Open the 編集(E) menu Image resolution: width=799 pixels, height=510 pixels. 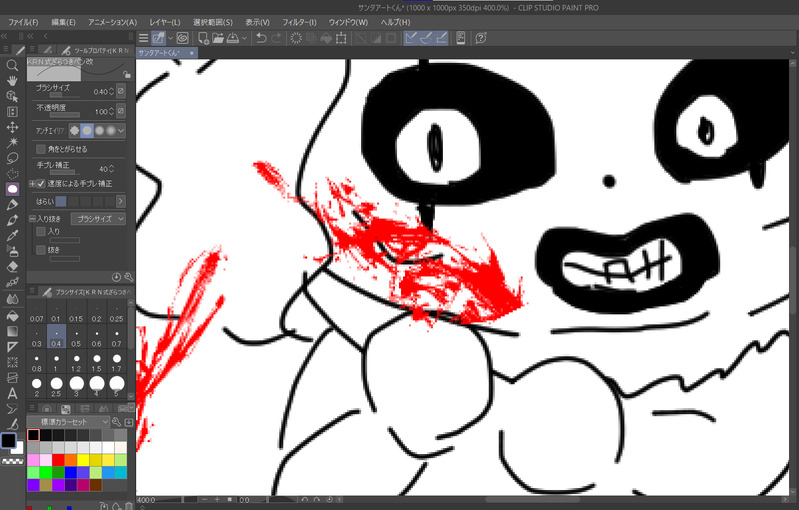point(63,22)
